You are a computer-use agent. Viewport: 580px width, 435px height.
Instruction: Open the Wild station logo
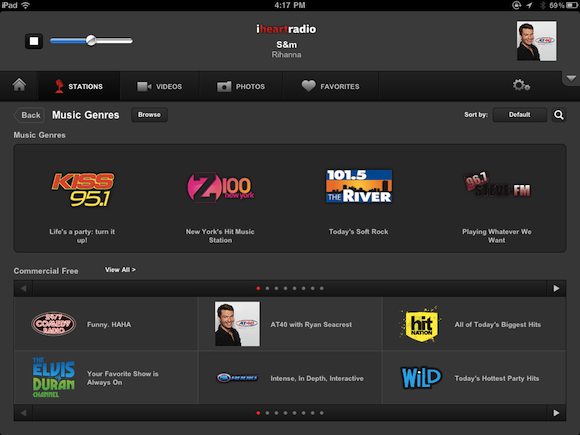point(421,378)
